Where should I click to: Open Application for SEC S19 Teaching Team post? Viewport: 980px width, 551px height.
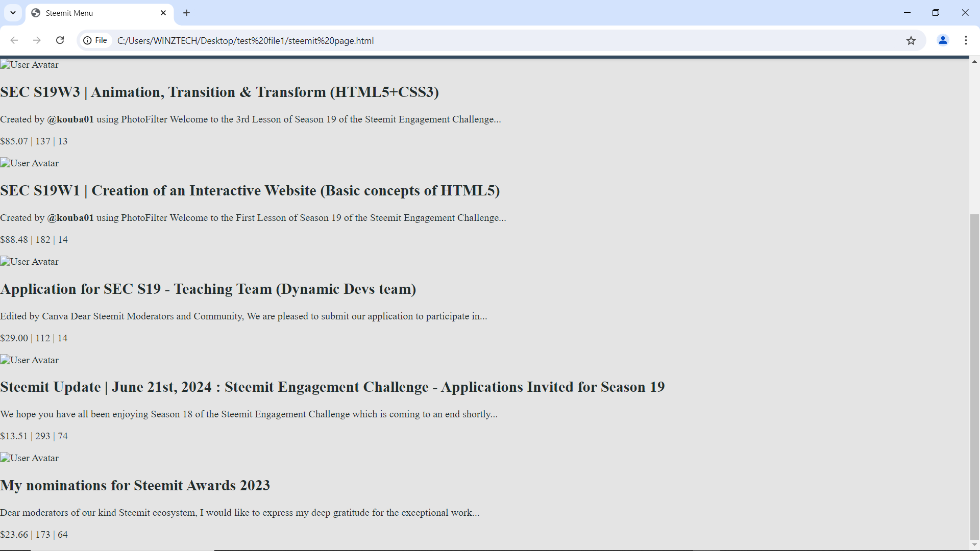click(208, 289)
